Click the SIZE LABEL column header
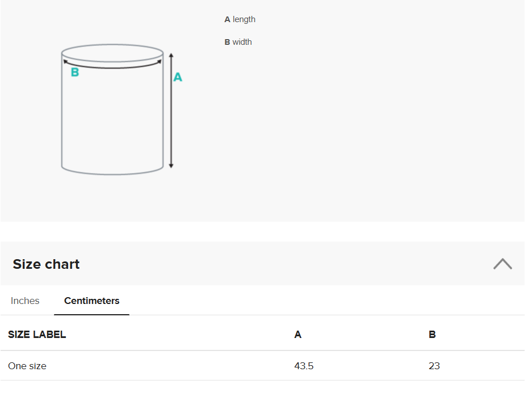 click(x=37, y=335)
